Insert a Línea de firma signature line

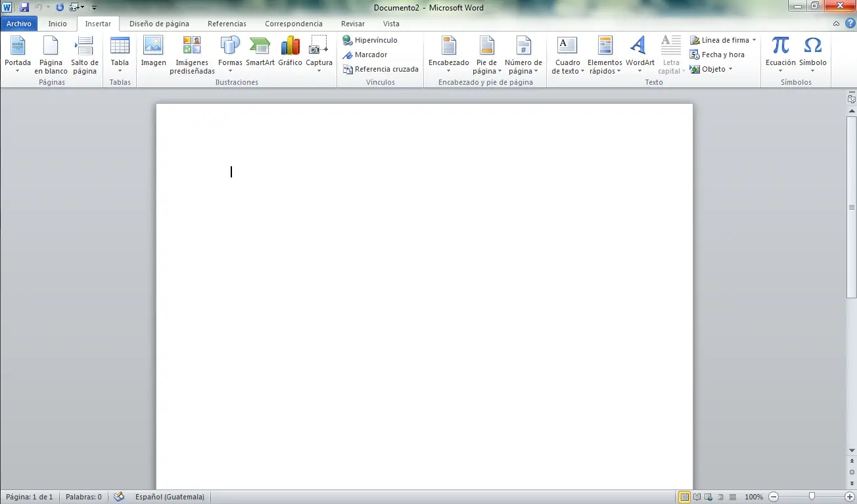coord(720,40)
